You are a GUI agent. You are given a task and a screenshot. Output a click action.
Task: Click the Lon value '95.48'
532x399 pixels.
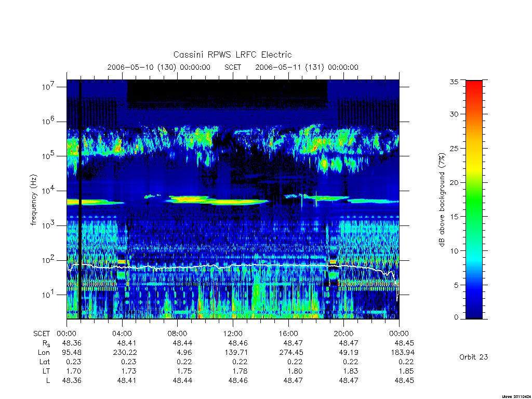(x=72, y=353)
